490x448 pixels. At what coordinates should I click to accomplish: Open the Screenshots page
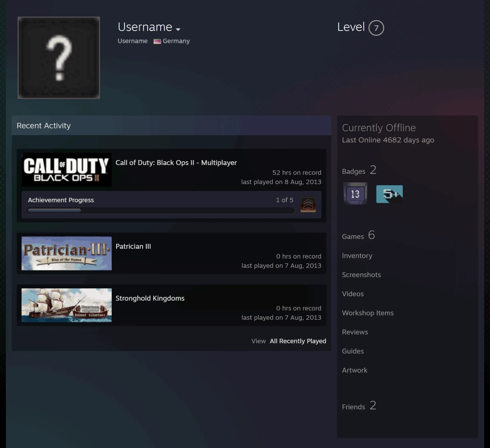coord(361,275)
